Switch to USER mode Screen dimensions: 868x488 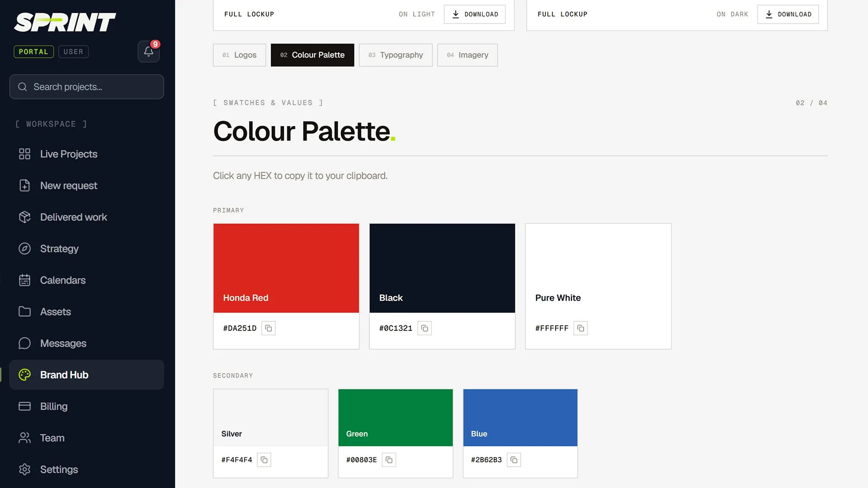coord(73,52)
